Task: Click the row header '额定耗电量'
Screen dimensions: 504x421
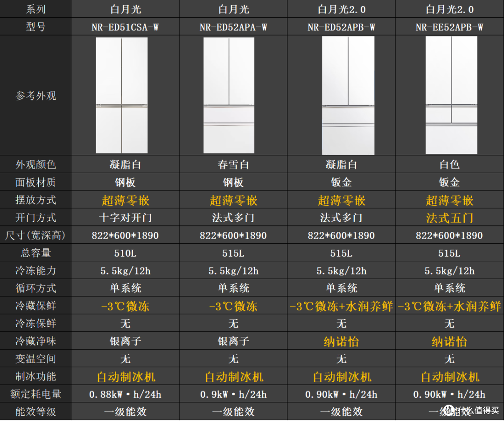Action: 35,394
